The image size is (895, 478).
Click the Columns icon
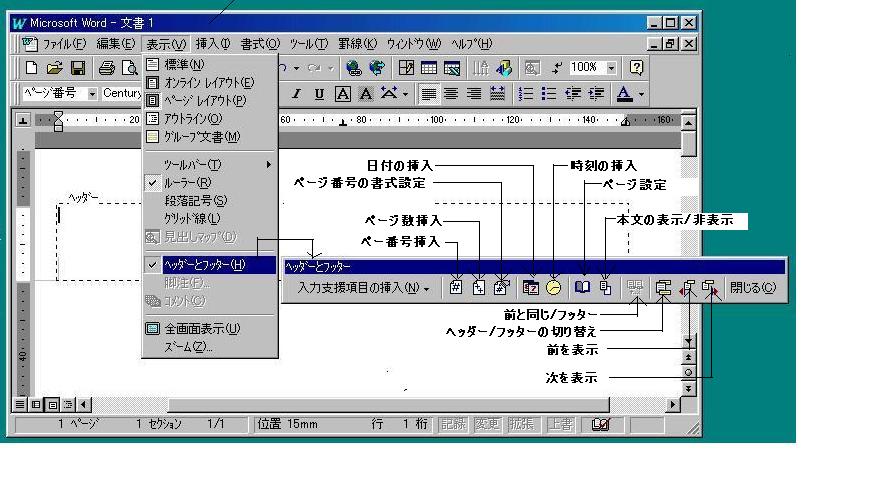[481, 68]
